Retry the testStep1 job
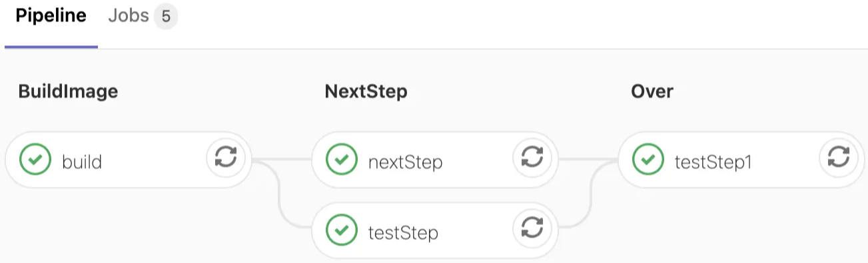Viewport: 868px width, 263px height. pyautogui.click(x=838, y=159)
